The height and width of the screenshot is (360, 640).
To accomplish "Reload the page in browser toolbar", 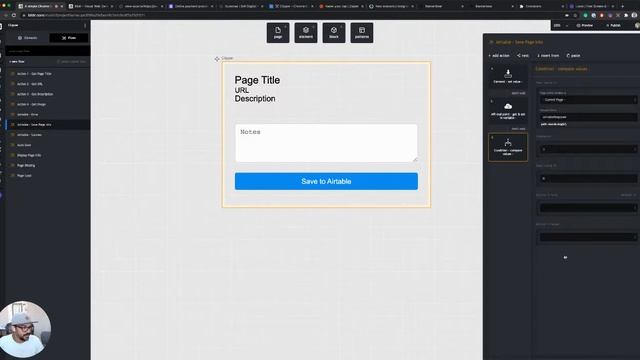I will coord(13,15).
